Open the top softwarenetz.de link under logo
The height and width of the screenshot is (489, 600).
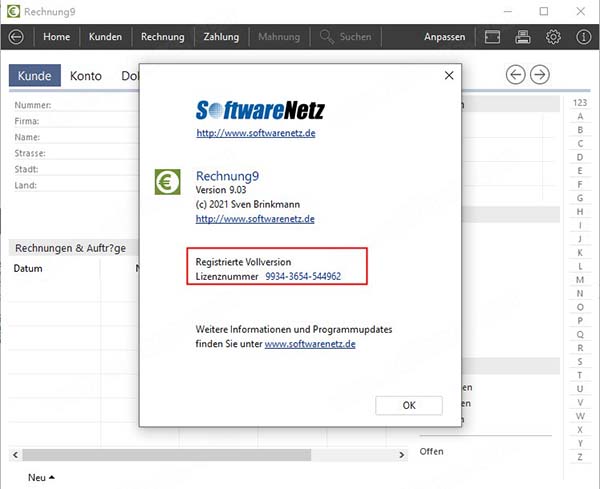point(256,133)
